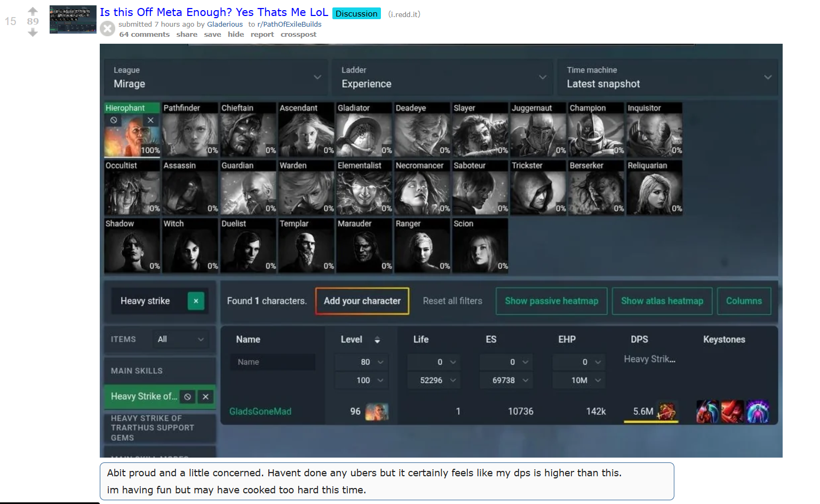Select the Assassin ascendancy portrait
Image resolution: width=820 pixels, height=504 pixels.
coord(190,187)
